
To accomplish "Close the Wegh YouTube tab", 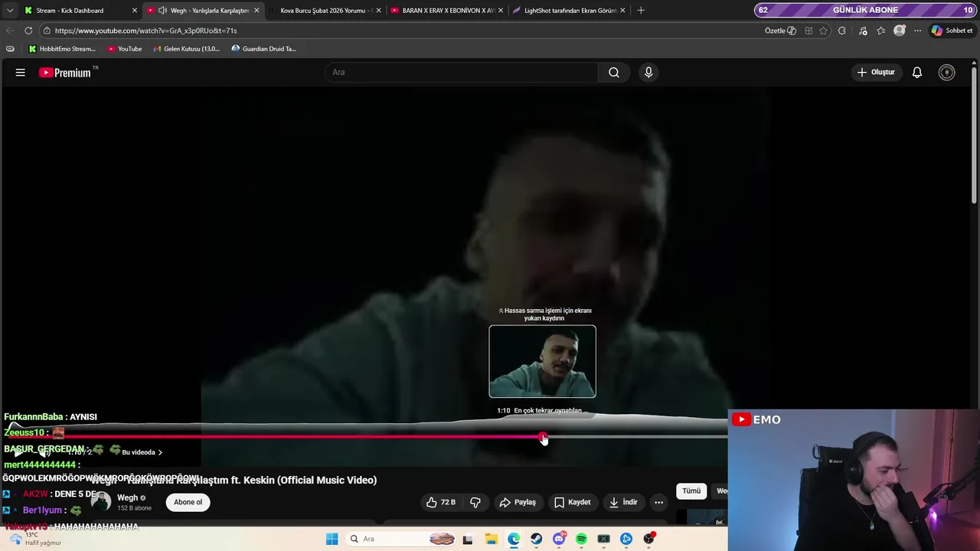I will [256, 11].
